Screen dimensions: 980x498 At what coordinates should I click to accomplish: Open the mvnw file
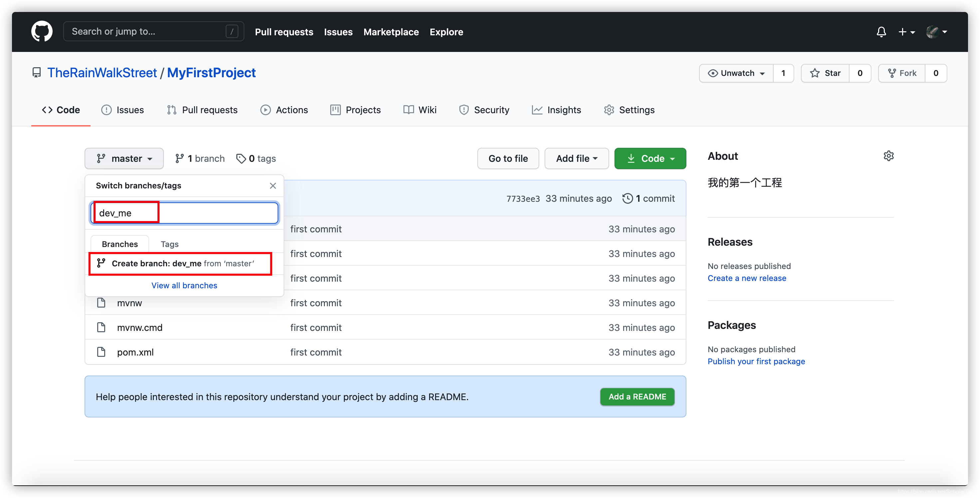(129, 303)
